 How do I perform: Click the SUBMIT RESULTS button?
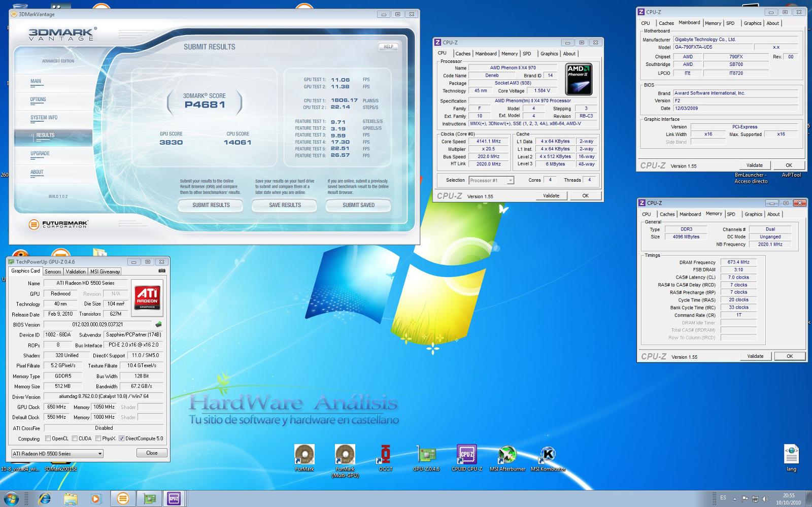pos(211,205)
